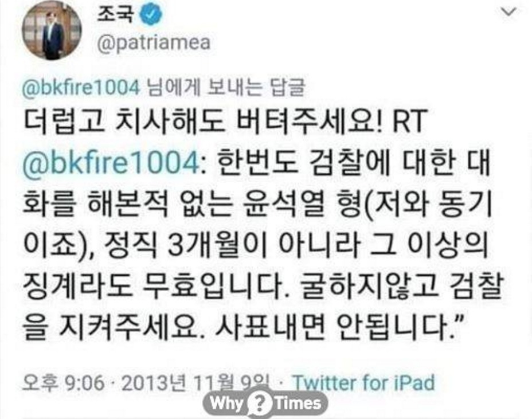Click the question mark bubble in watermark
Screen dimensions: 532x419
coord(260,403)
